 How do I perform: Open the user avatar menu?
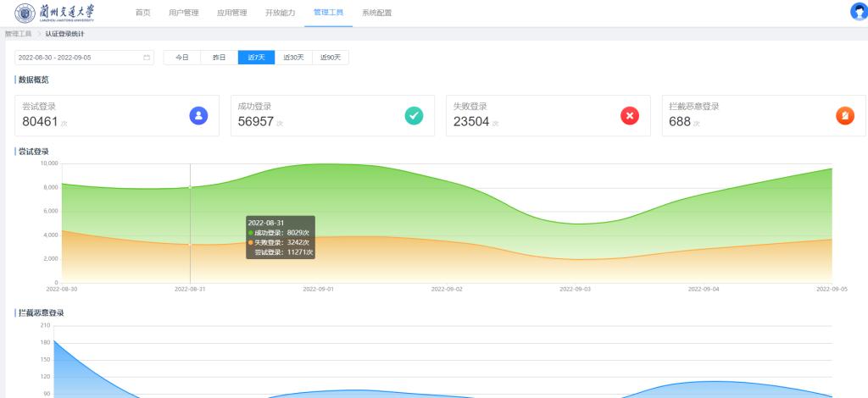pos(859,12)
